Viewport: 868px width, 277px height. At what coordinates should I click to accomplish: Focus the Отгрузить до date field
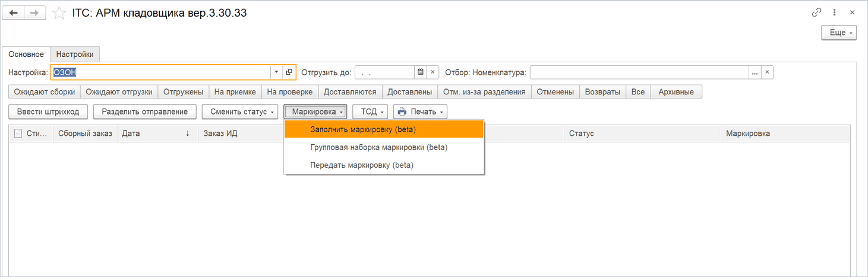[384, 72]
